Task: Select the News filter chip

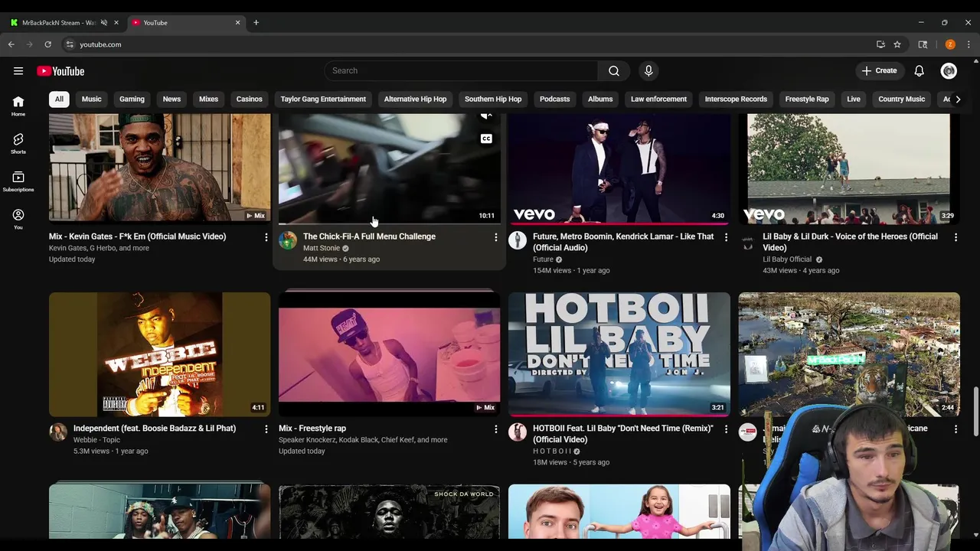Action: (171, 99)
